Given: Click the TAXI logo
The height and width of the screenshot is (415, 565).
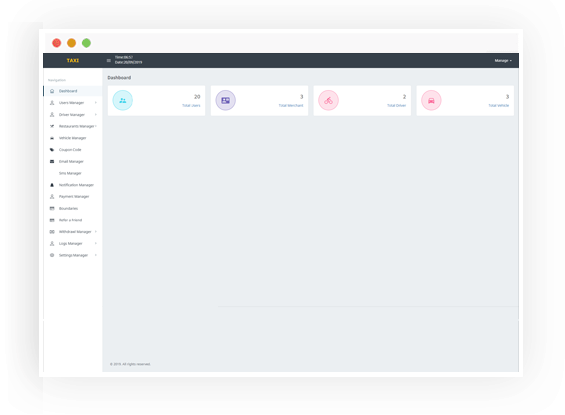Looking at the screenshot, I should point(73,61).
